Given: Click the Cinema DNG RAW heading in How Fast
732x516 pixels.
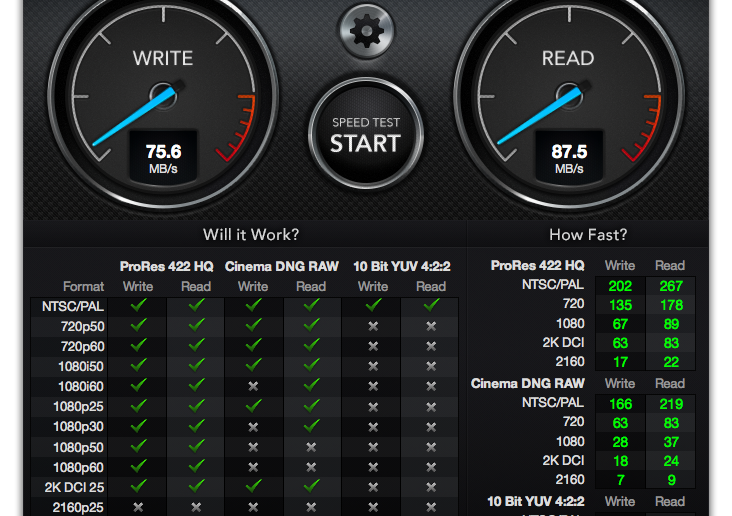Looking at the screenshot, I should (528, 383).
